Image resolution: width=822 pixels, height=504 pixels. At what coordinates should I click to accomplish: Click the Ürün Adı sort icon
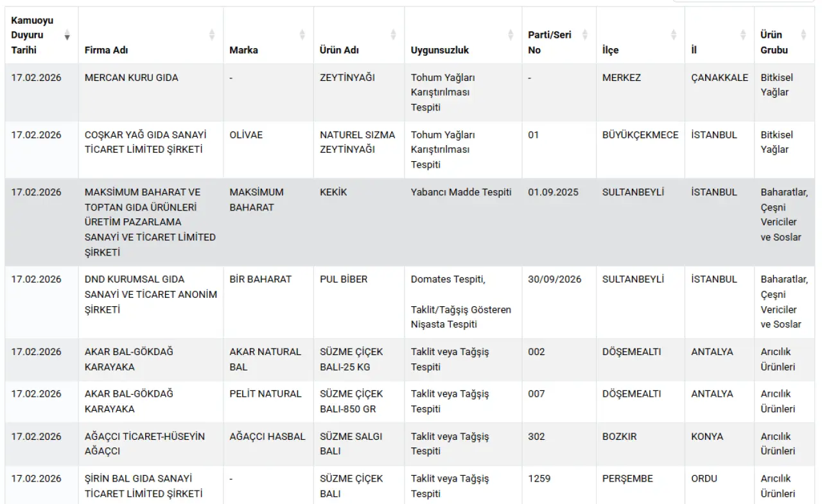(393, 35)
